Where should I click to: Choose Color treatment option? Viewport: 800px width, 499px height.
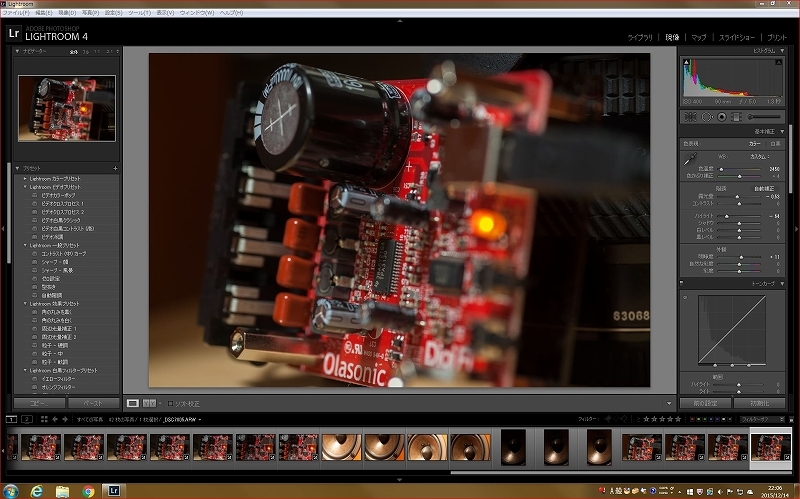755,144
